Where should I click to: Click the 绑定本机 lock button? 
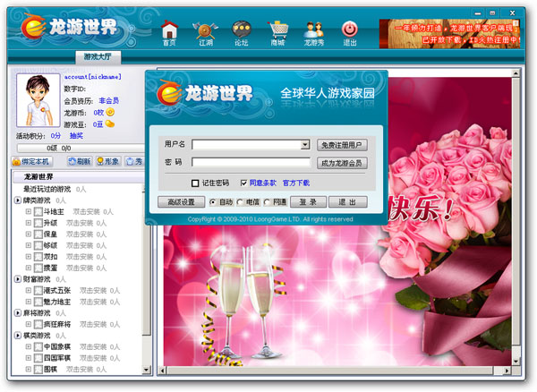[32, 161]
